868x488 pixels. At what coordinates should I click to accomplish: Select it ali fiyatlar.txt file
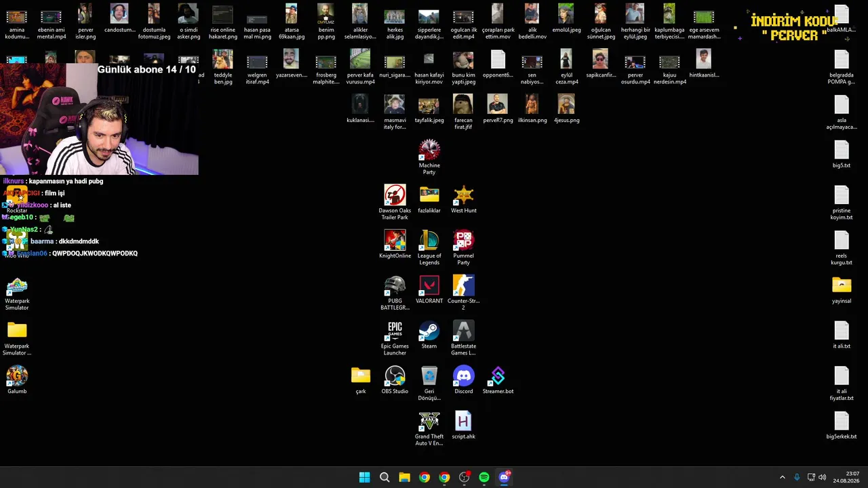click(x=842, y=383)
